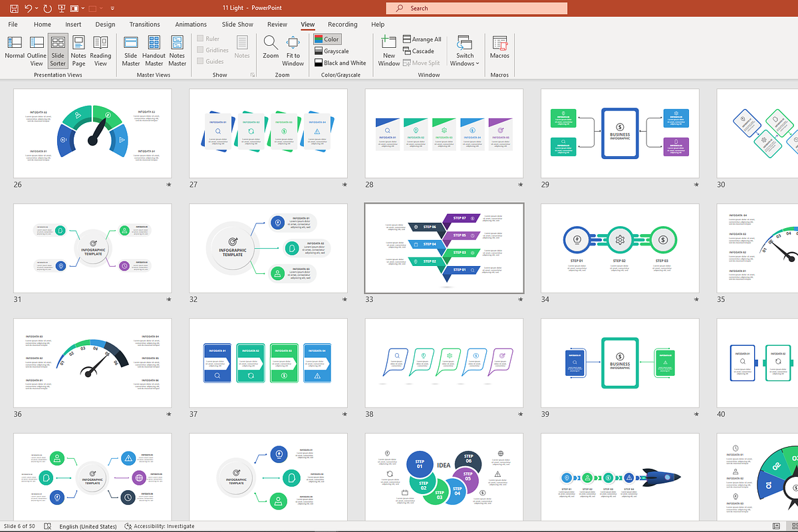Open the Insert tab
798x532 pixels.
[73, 25]
